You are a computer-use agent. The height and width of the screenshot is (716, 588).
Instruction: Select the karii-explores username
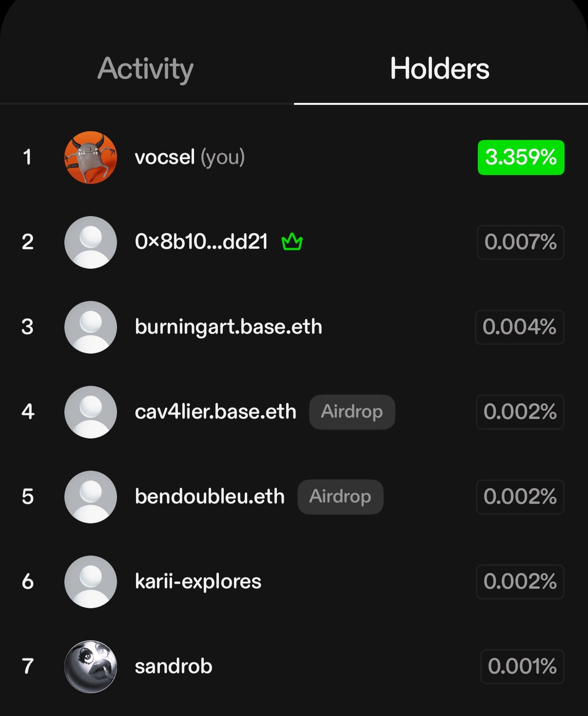(x=198, y=581)
